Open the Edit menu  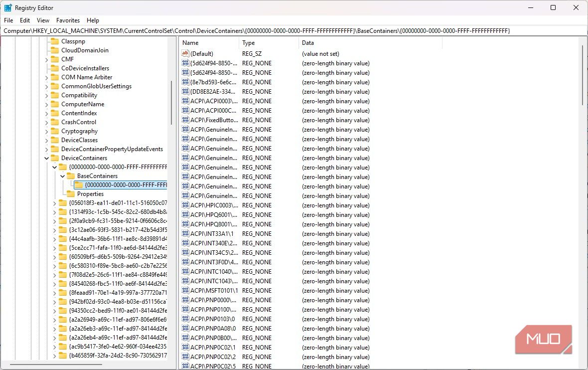click(25, 20)
